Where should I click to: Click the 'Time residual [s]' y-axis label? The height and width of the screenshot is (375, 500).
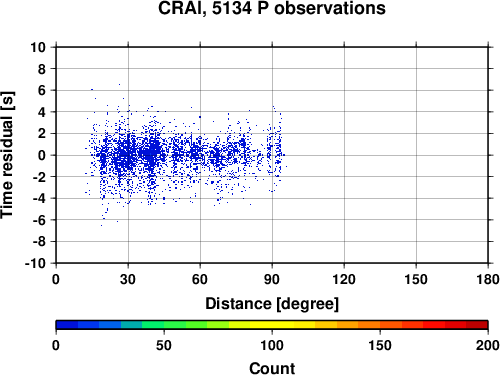[x=7, y=155]
